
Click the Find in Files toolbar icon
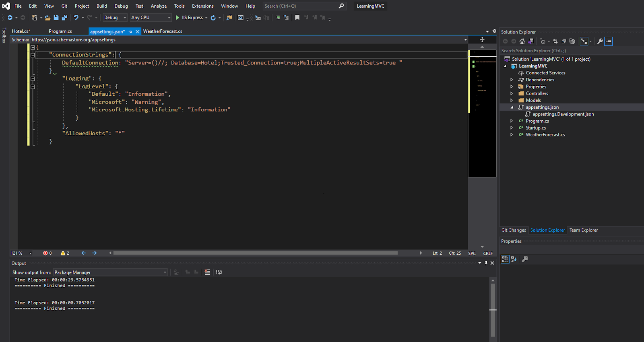pos(229,18)
